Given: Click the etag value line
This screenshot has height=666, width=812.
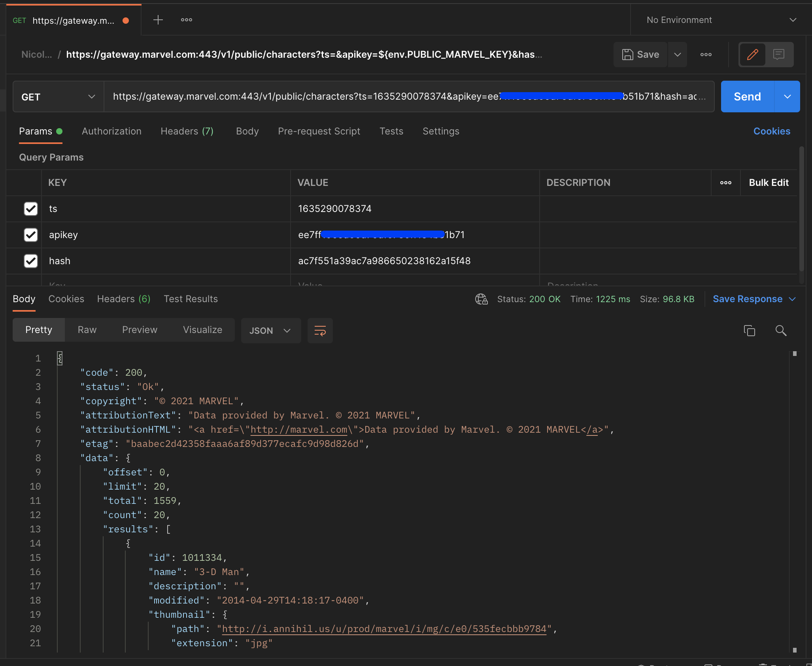Looking at the screenshot, I should tap(225, 444).
